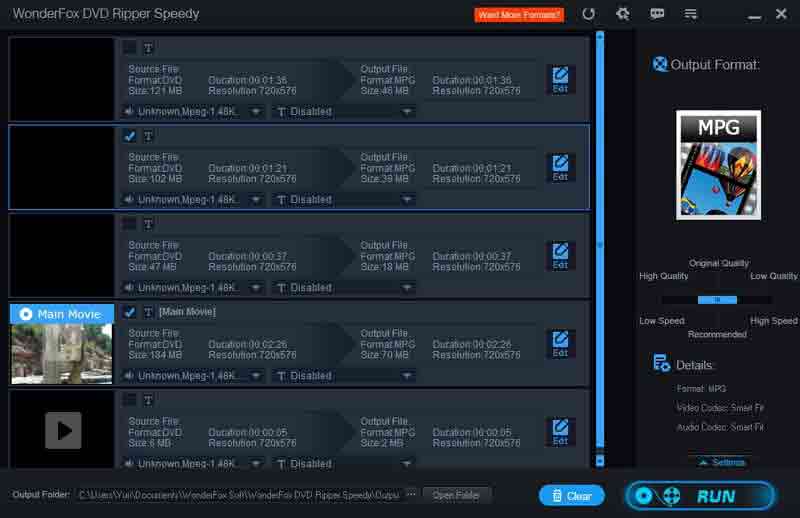Click thumbnail of the 121 MB title
This screenshot has height=518, width=800.
[x=62, y=79]
